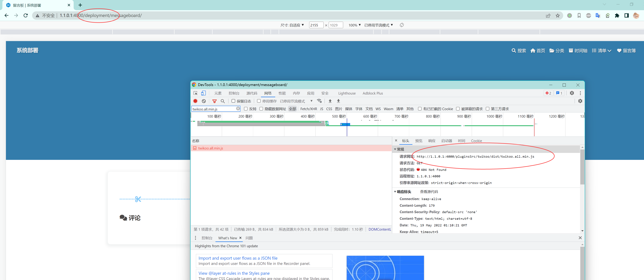
Task: Bookmark the page with the star icon
Action: click(558, 15)
